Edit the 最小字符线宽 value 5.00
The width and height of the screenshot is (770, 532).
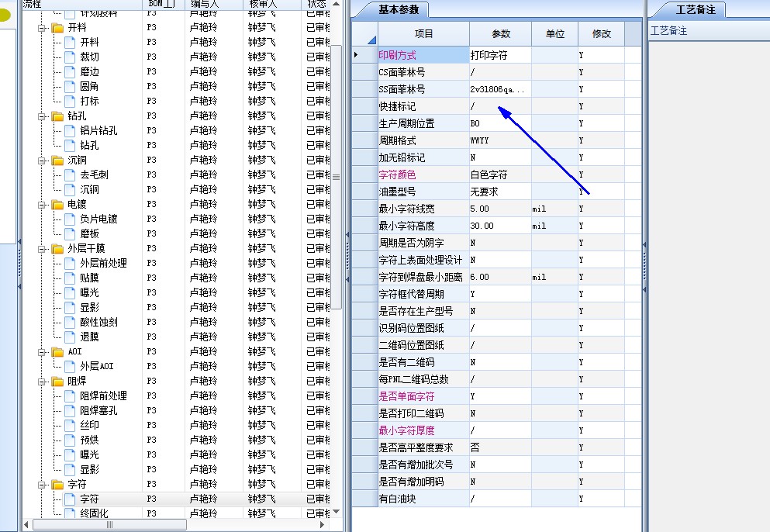click(500, 209)
